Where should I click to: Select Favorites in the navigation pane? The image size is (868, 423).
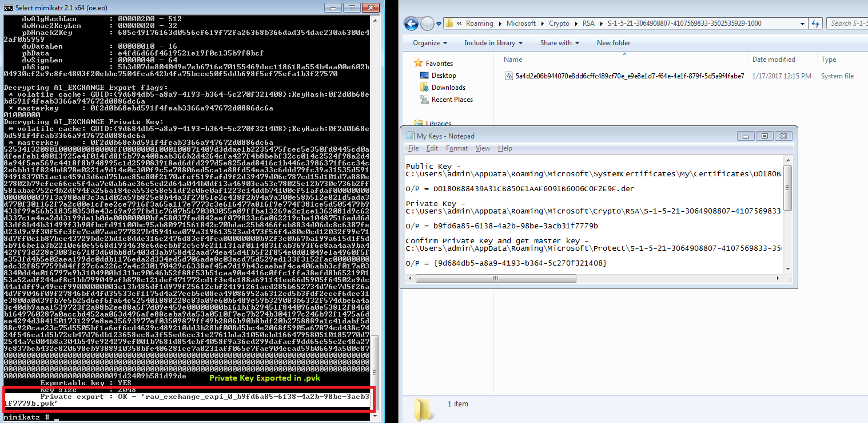[x=439, y=64]
